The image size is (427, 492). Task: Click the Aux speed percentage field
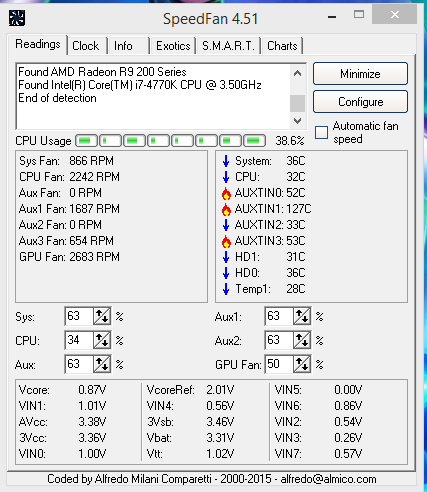tap(79, 364)
